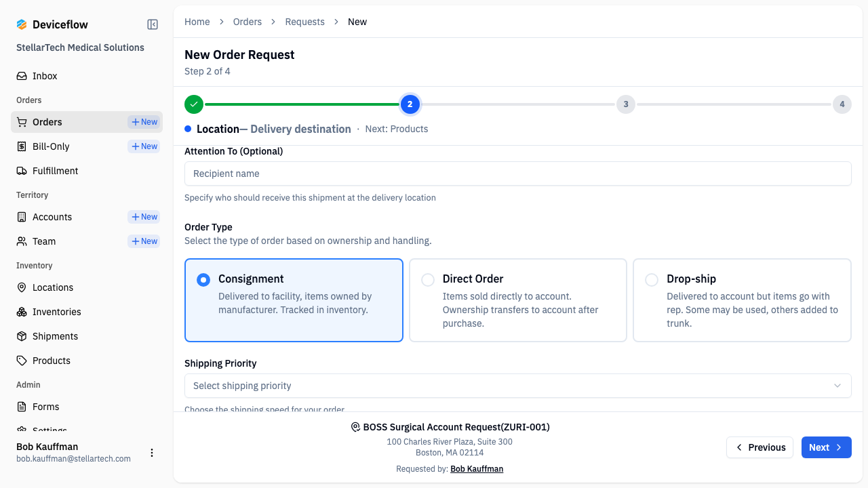
Task: Click the Fulfillment truck icon
Action: point(22,171)
